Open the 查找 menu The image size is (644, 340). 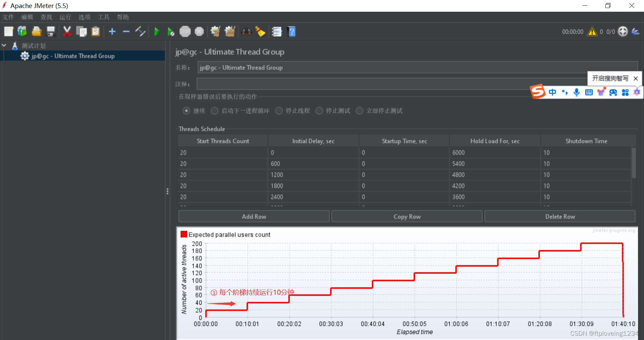(x=46, y=17)
